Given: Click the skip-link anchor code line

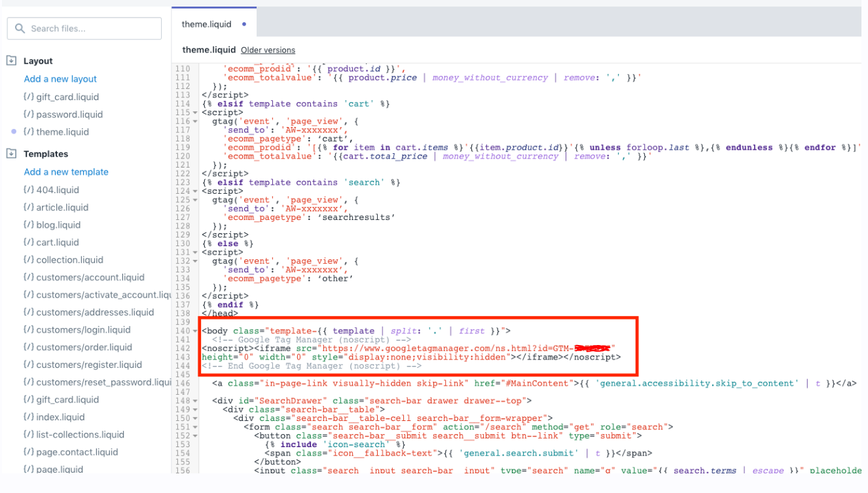Looking at the screenshot, I should pyautogui.click(x=534, y=383).
